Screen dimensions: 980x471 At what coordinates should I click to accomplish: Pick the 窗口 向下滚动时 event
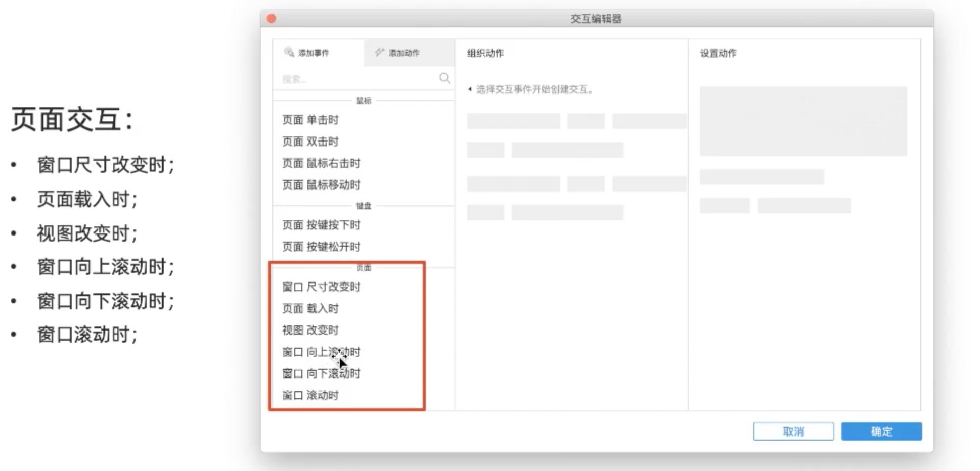321,374
